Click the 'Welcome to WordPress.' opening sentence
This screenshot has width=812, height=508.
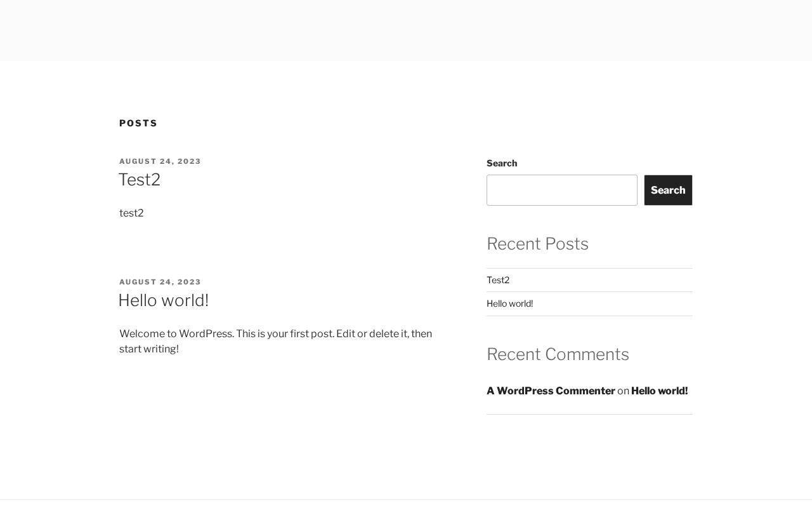click(176, 334)
